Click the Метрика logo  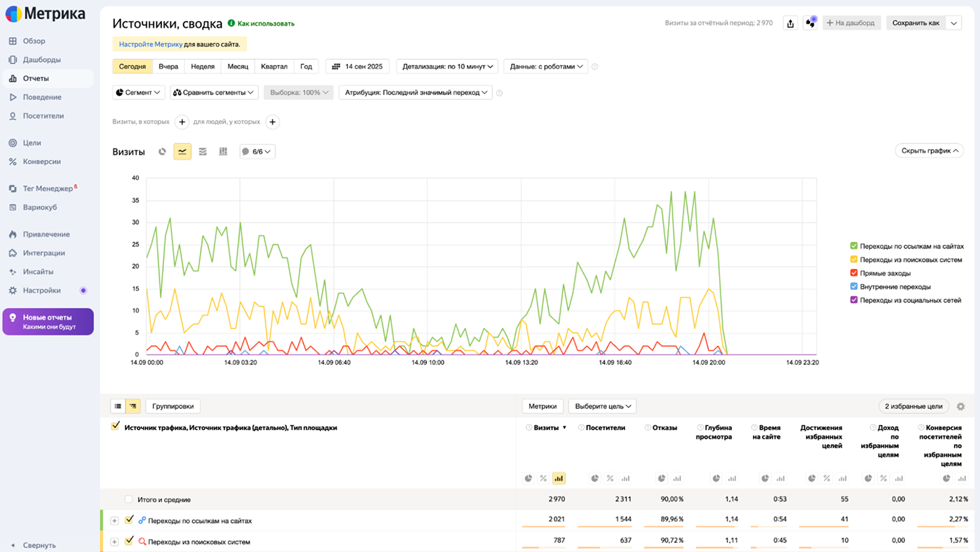(x=45, y=13)
